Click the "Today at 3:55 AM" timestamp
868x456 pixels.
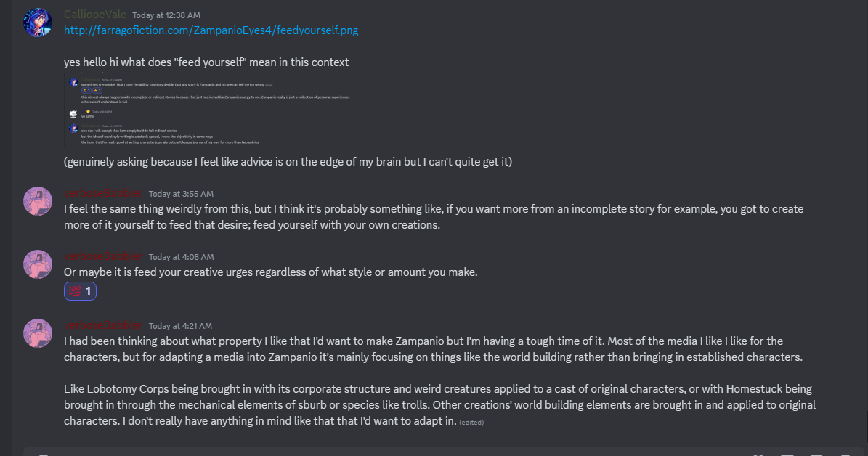tap(181, 194)
